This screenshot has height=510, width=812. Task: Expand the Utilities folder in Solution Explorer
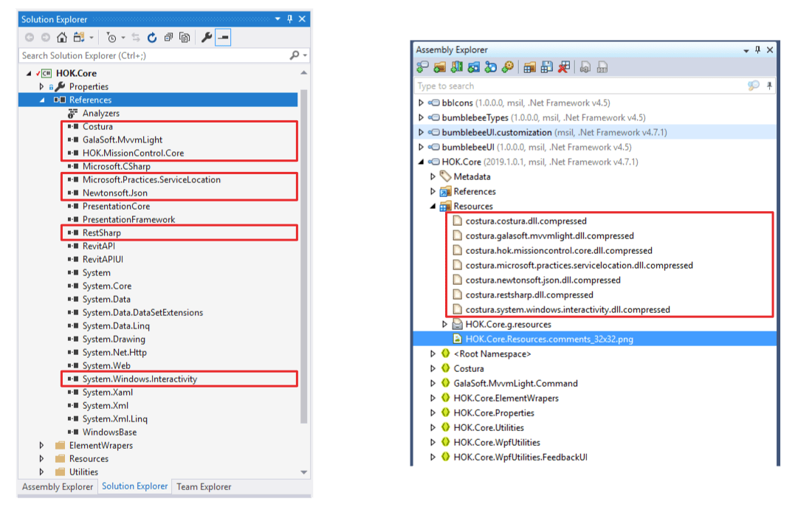point(41,472)
